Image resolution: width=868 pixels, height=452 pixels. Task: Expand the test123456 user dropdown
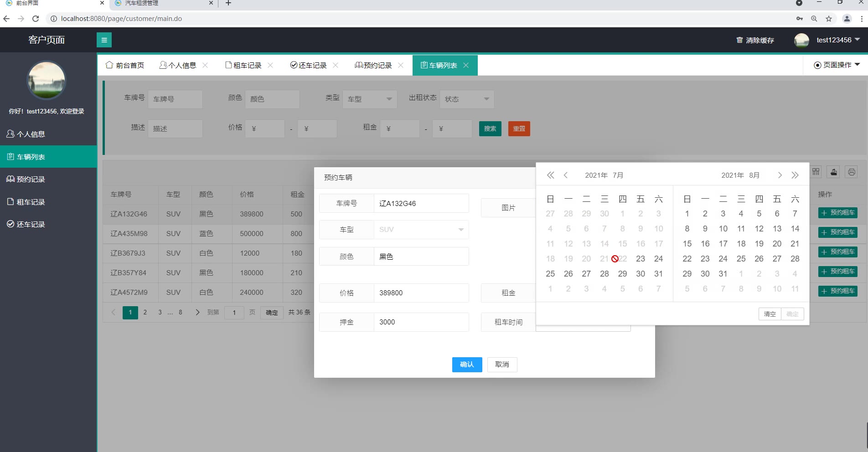[857, 40]
